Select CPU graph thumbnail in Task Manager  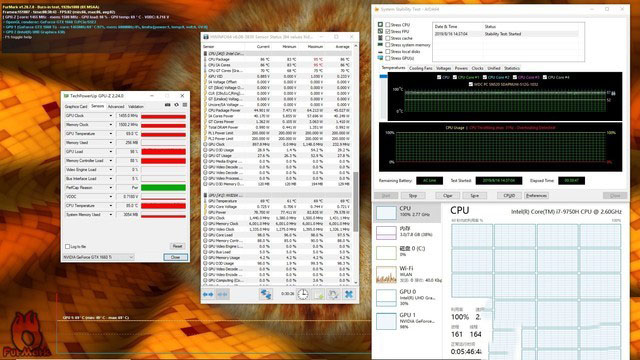(x=386, y=213)
